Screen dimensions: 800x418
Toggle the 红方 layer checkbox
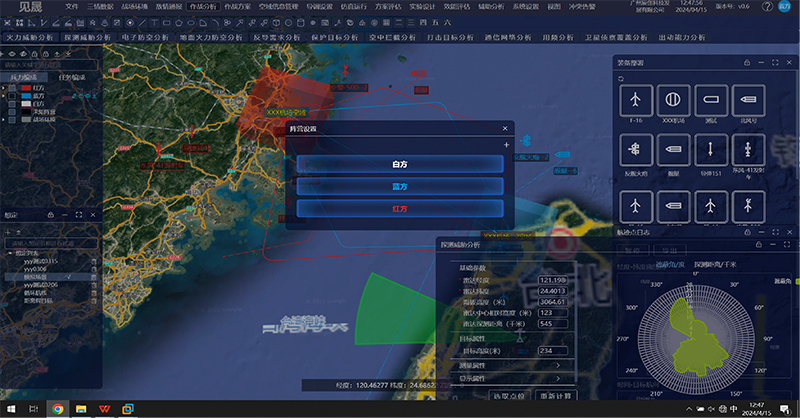pyautogui.click(x=11, y=88)
